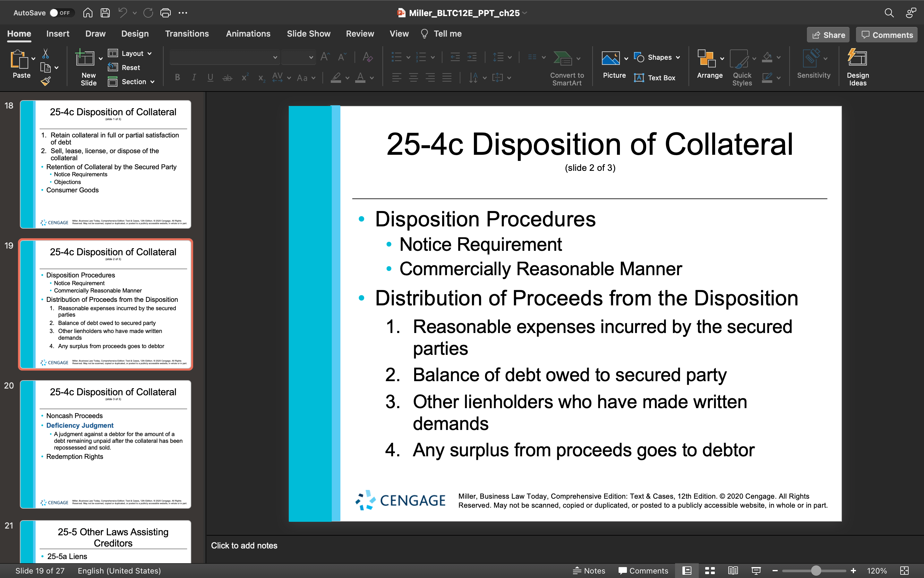Switch to Slide Sorter view
The height and width of the screenshot is (578, 924).
pyautogui.click(x=709, y=571)
